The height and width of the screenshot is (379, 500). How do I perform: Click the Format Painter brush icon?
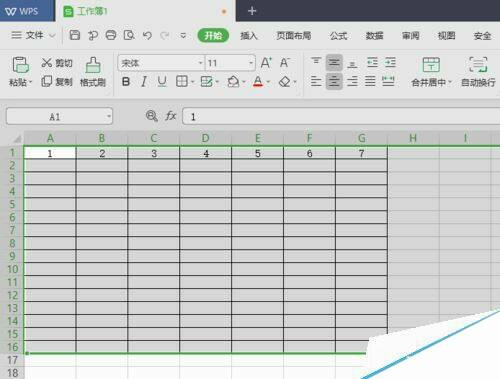[x=93, y=65]
